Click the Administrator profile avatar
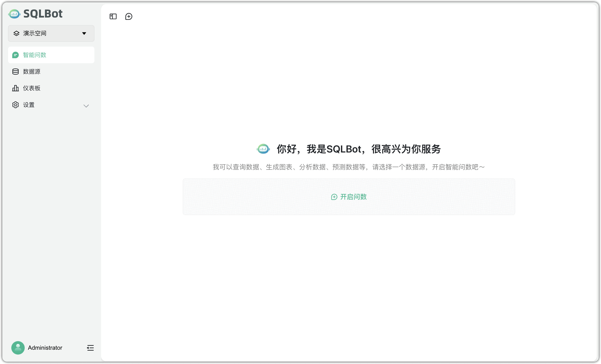Screen dimensions: 601x364 pos(18,348)
